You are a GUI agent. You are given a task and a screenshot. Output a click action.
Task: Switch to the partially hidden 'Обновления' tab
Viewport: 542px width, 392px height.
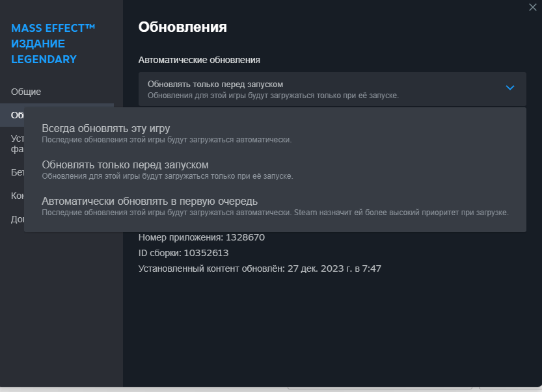17,115
